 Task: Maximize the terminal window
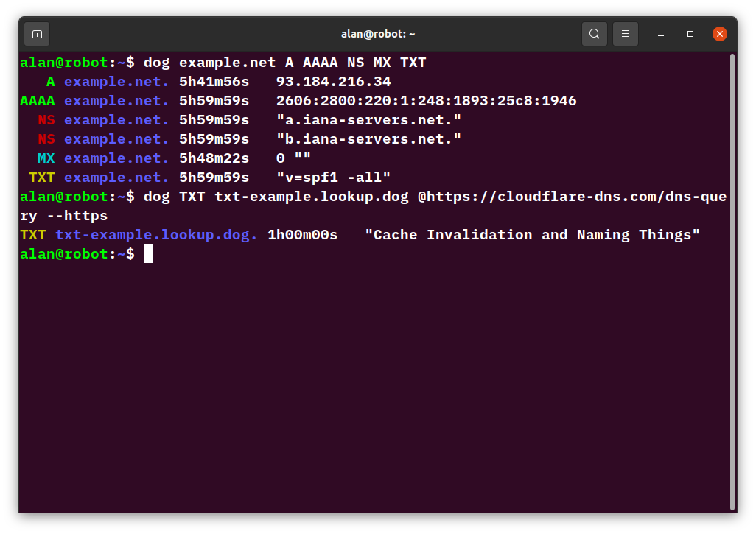pyautogui.click(x=690, y=34)
